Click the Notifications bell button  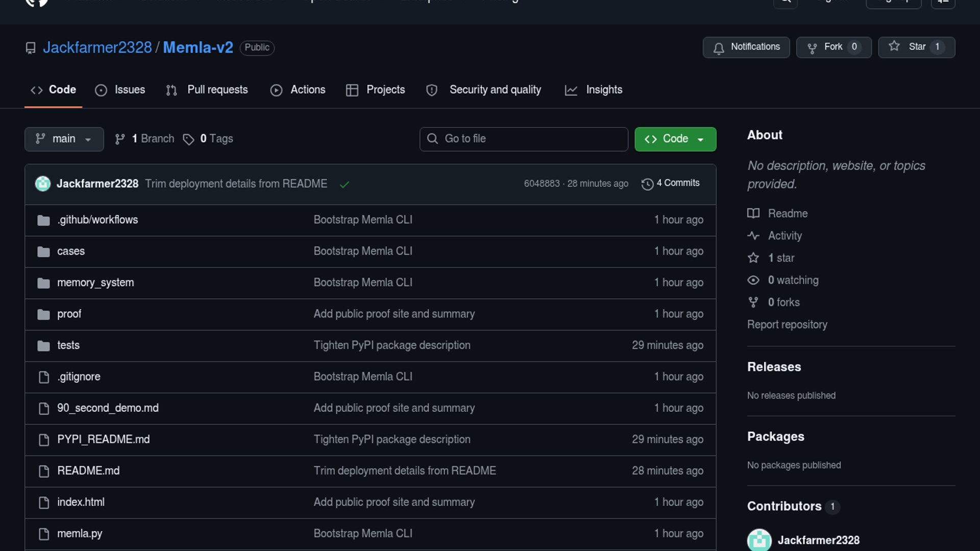coord(746,47)
